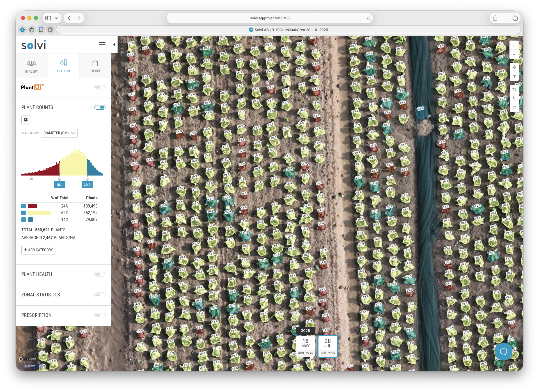Click the red category color swatch

coord(32,206)
